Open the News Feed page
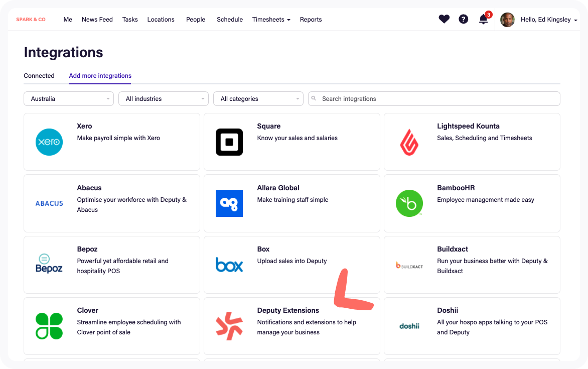 97,20
